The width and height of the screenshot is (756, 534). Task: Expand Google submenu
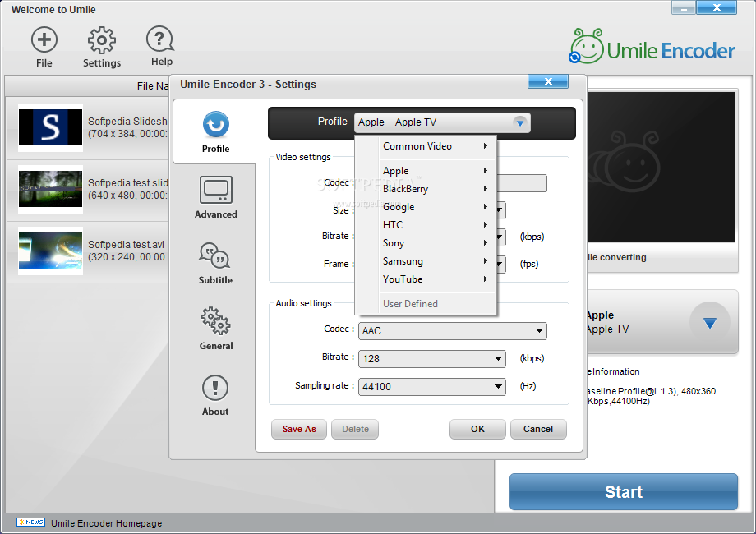(436, 207)
